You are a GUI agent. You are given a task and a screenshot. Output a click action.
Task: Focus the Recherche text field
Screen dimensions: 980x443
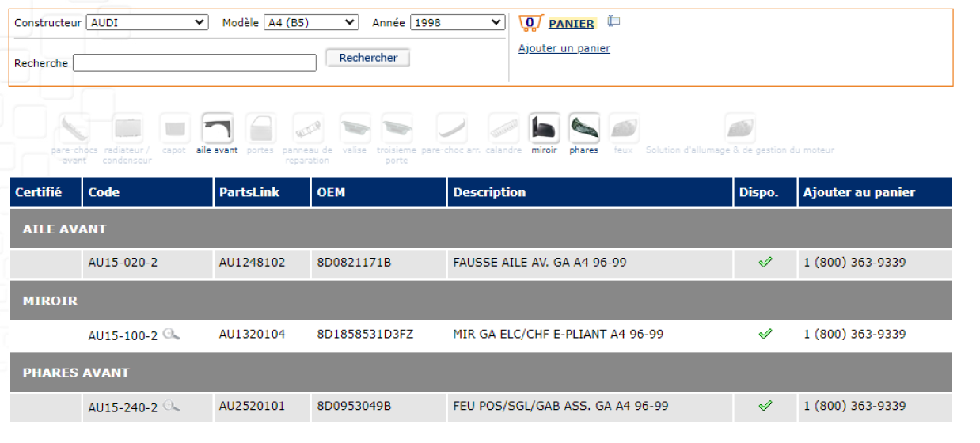point(195,63)
